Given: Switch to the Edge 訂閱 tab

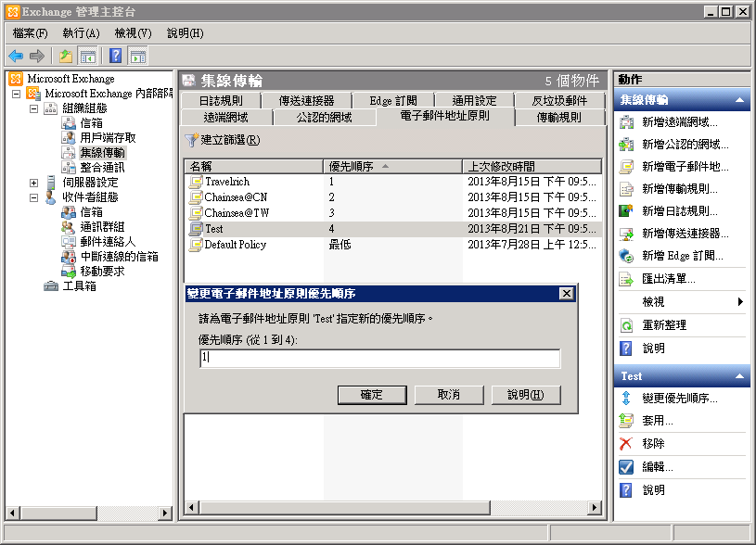Looking at the screenshot, I should [x=393, y=101].
